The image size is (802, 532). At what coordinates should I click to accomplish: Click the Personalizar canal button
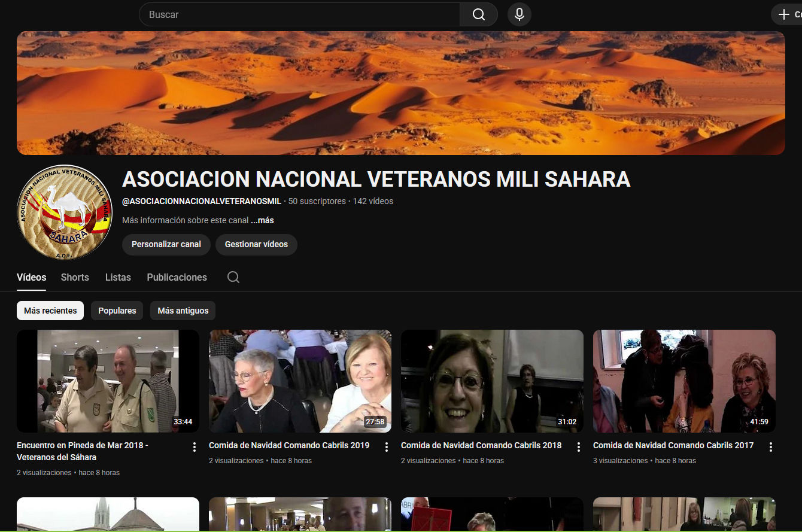pyautogui.click(x=166, y=244)
